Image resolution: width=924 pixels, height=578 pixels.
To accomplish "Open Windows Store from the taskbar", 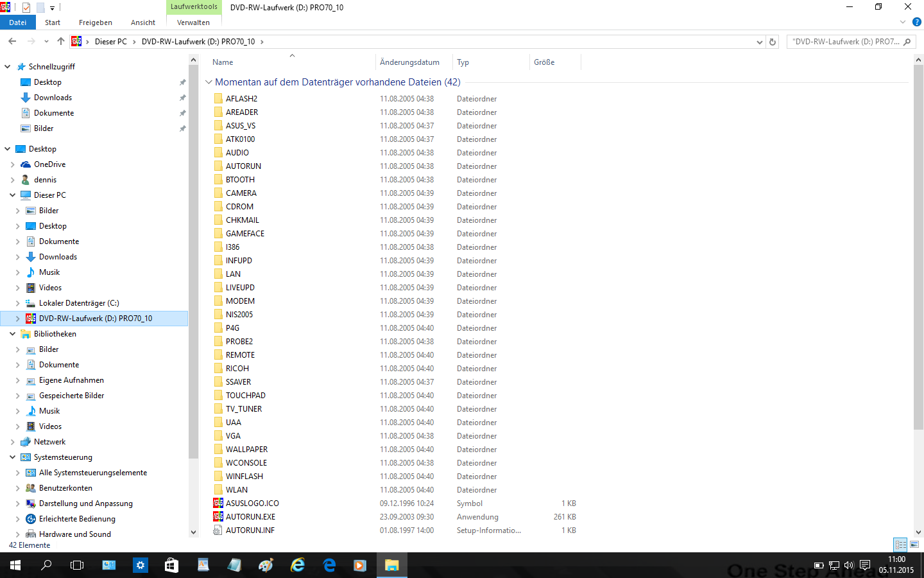I will (x=171, y=565).
